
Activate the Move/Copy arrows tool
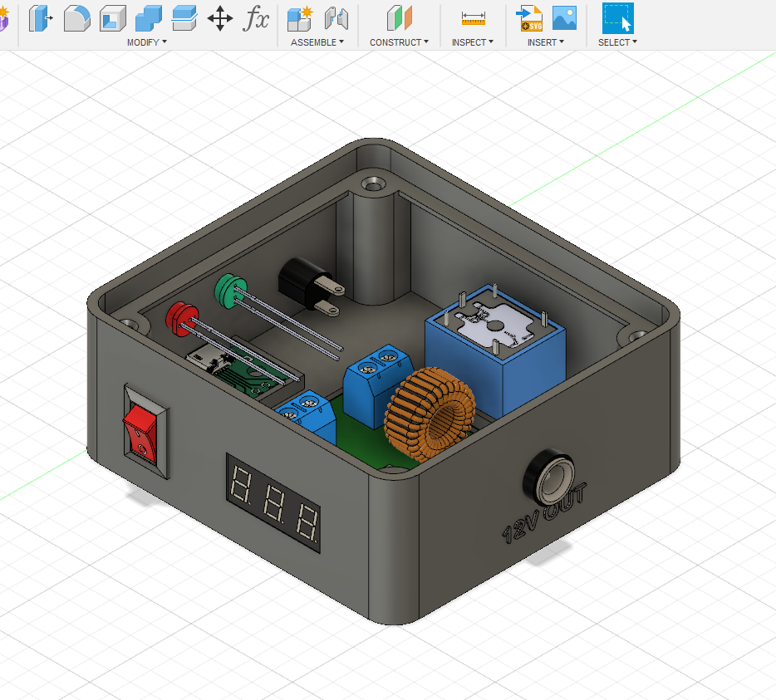point(219,19)
